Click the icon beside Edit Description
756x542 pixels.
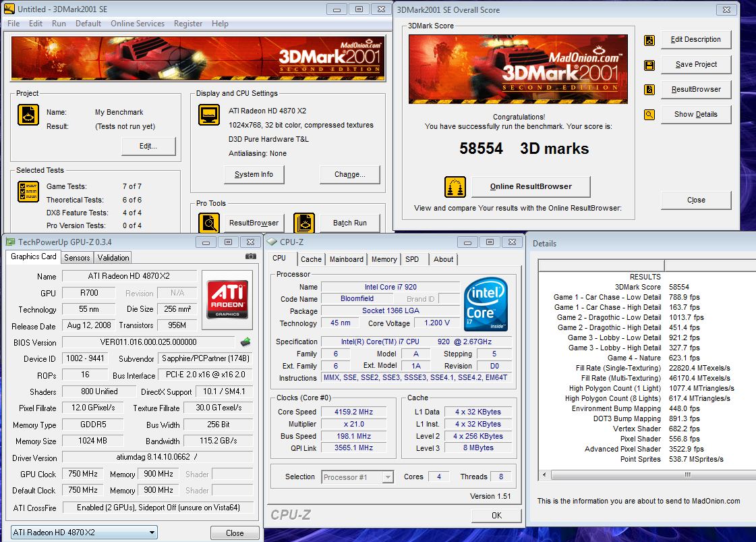coord(649,40)
